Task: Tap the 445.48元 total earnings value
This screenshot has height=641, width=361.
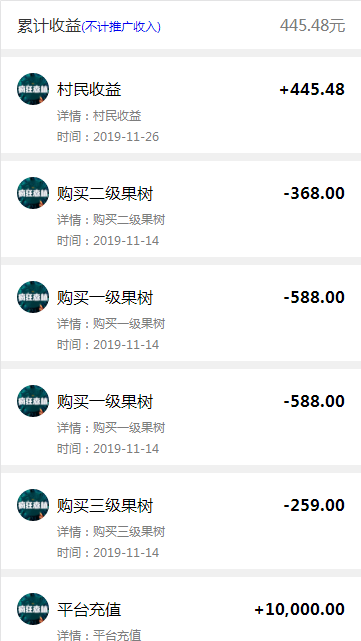Action: point(312,26)
